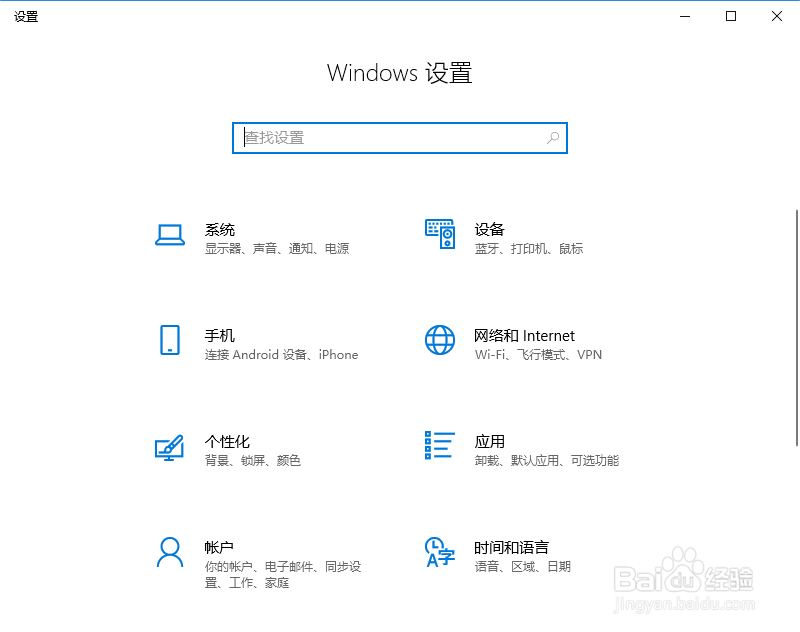This screenshot has width=800, height=632.
Task: Open 网络和 Internet via the globe icon
Action: click(438, 342)
